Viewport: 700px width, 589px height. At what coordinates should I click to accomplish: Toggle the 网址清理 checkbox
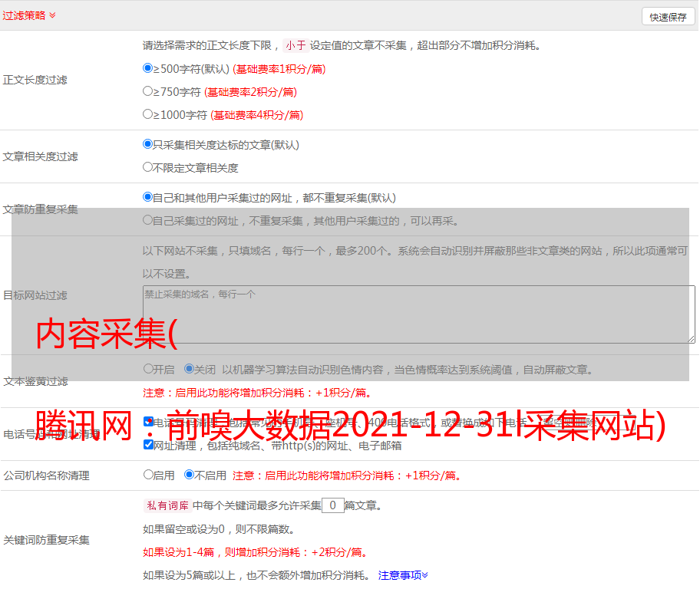pyautogui.click(x=149, y=444)
